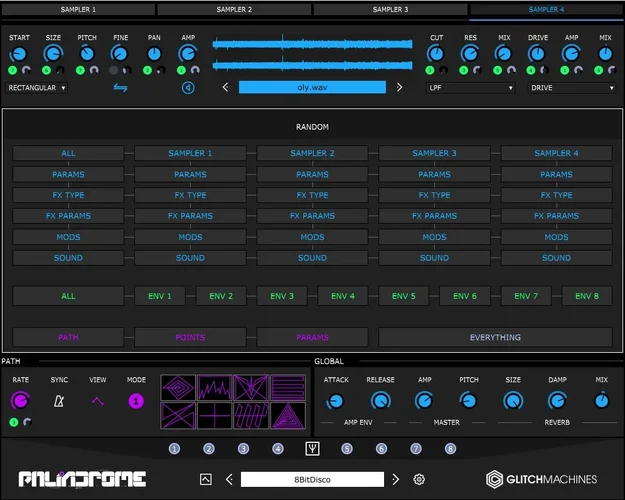Click the randomizer fork icon in page selector
Screen dimensions: 625x500
312,449
